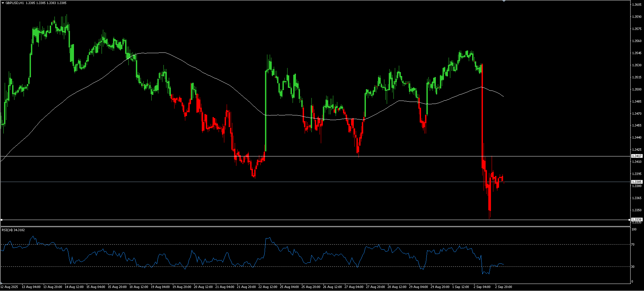Click the 28 Aug 12:00 time label
The image size is (644, 291).
(397, 287)
